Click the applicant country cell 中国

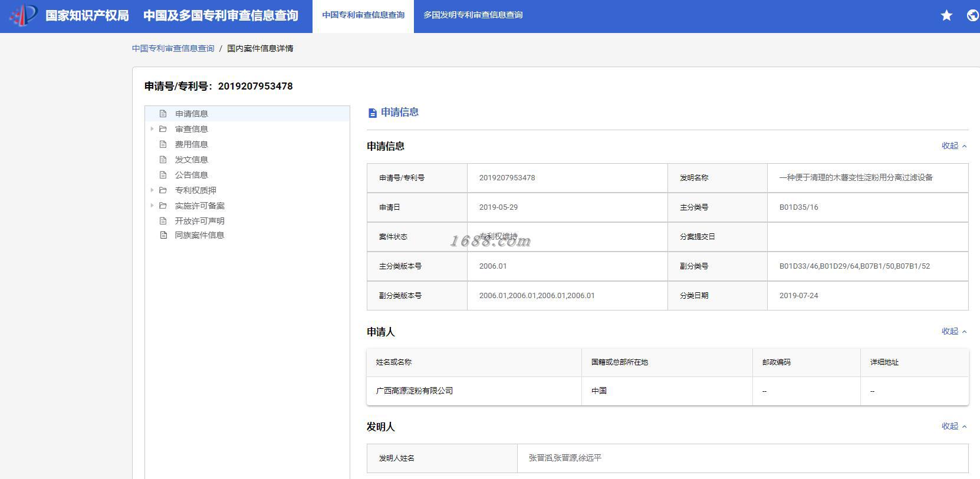pos(598,391)
